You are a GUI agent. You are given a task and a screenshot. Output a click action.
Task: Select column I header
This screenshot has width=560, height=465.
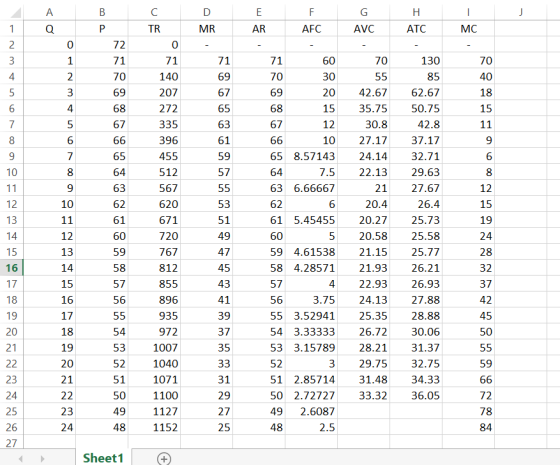tap(469, 12)
